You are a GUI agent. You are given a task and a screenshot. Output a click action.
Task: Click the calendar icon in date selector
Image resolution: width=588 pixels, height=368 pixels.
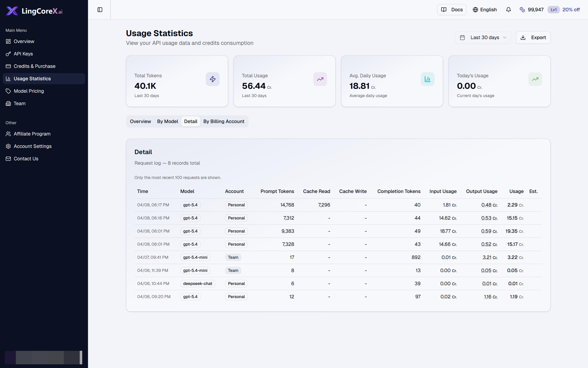coord(462,37)
